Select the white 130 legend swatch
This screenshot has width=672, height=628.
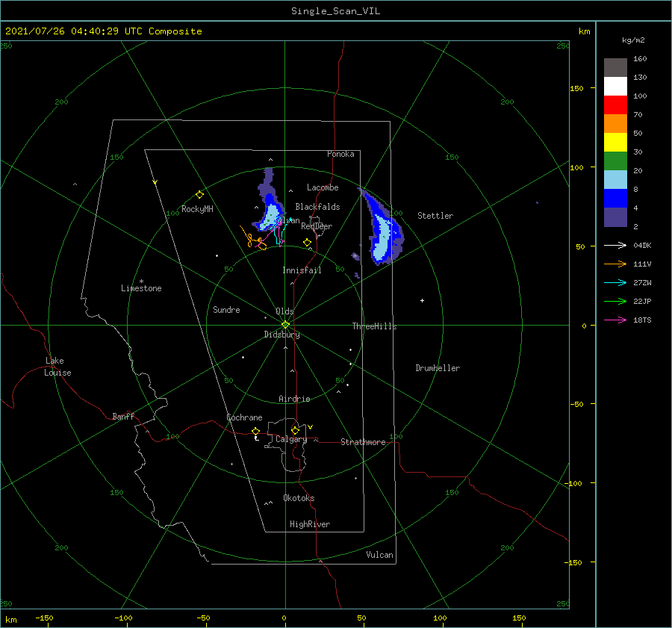pyautogui.click(x=615, y=86)
